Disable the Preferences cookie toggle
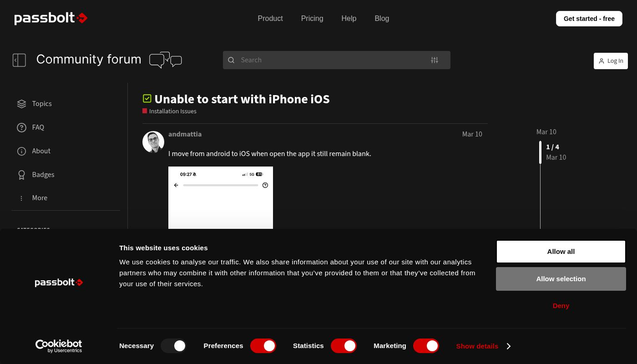The height and width of the screenshot is (364, 637). click(x=263, y=346)
